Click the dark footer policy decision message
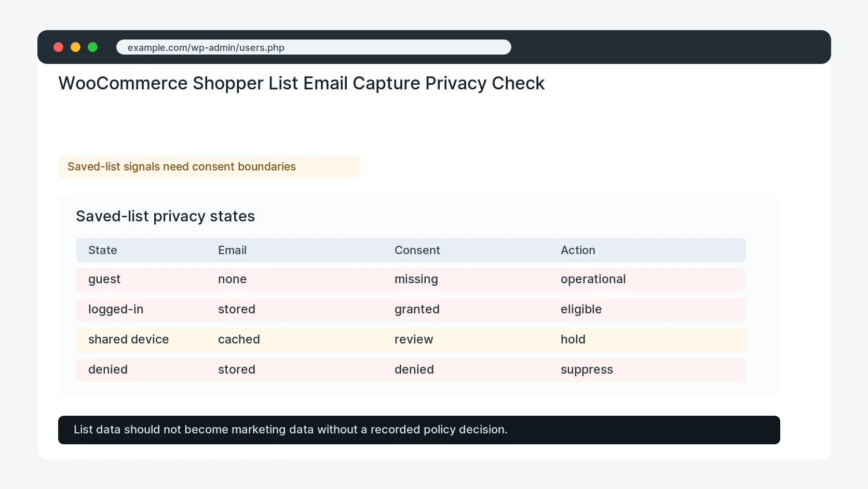Image resolution: width=868 pixels, height=489 pixels. click(x=419, y=430)
